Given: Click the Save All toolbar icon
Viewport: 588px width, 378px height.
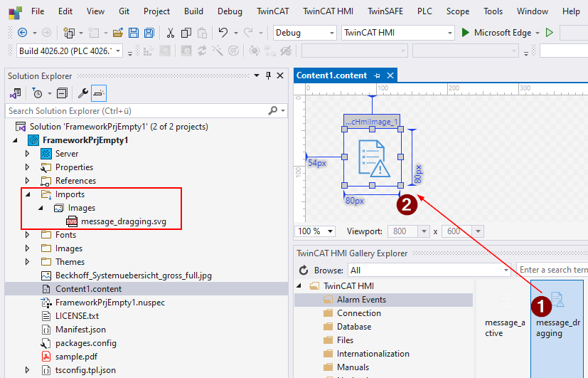Looking at the screenshot, I should 149,33.
